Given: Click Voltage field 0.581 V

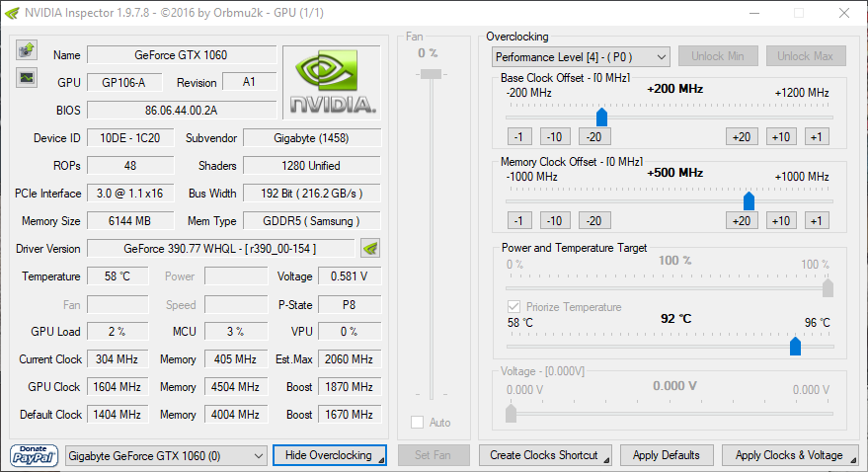Looking at the screenshot, I should (350, 276).
